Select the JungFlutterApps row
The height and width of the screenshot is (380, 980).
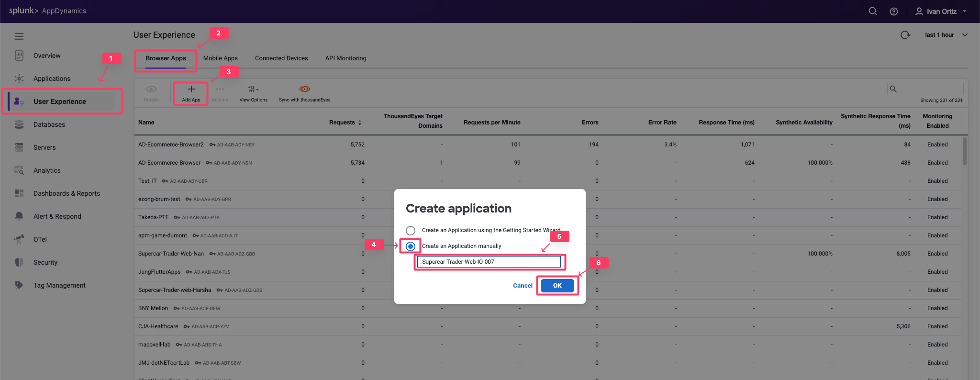547,272
